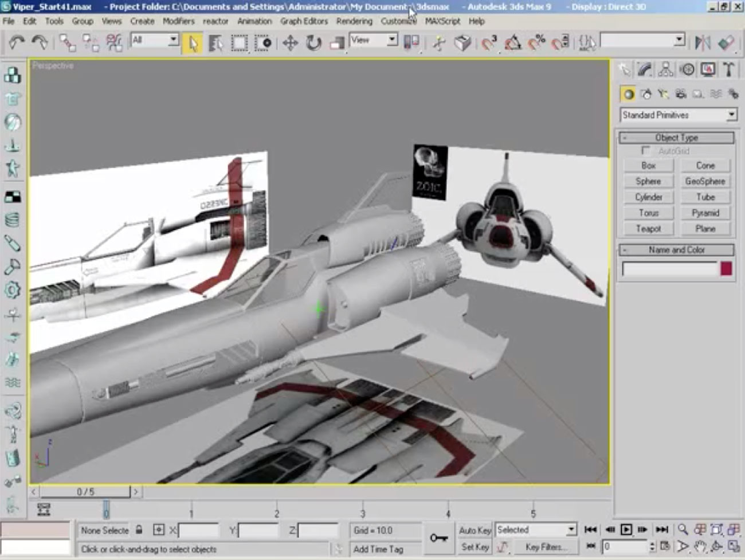
Task: Click the object color swatch
Action: point(726,269)
